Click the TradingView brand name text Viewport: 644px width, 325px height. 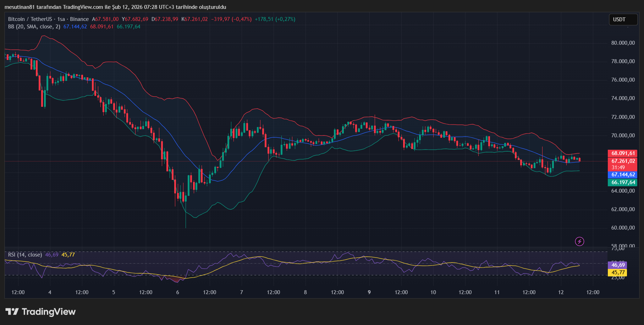coord(49,312)
